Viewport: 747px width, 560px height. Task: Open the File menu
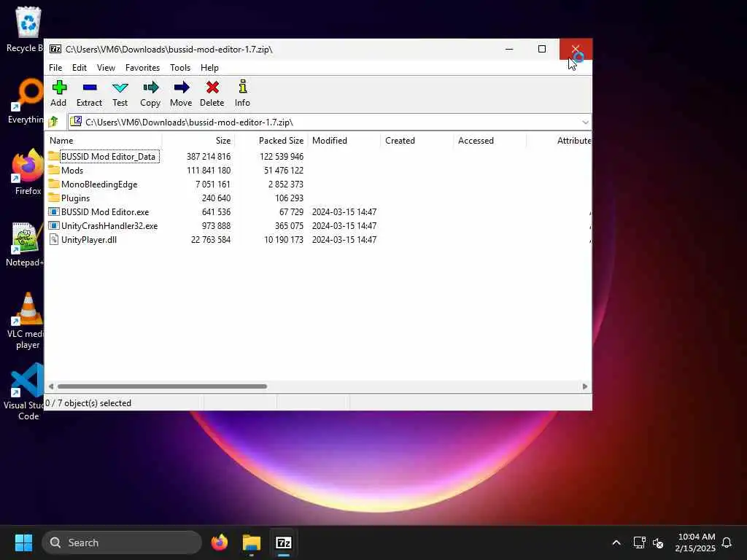[55, 68]
